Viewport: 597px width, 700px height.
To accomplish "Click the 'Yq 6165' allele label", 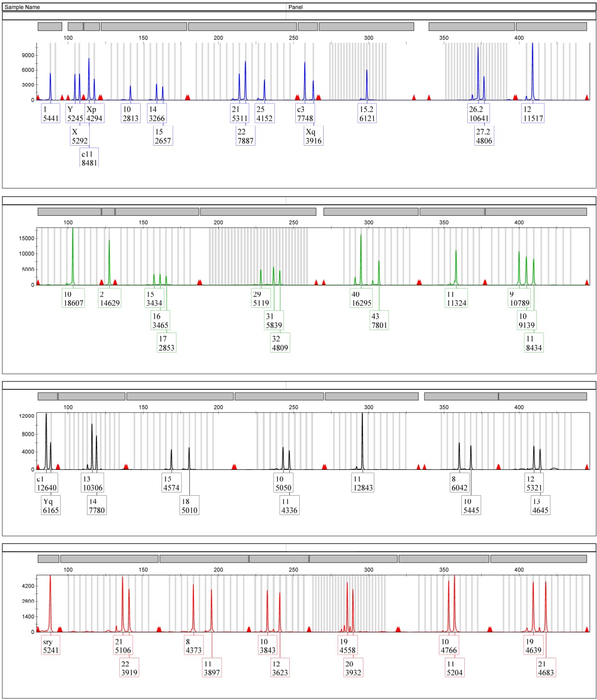I will point(51,505).
